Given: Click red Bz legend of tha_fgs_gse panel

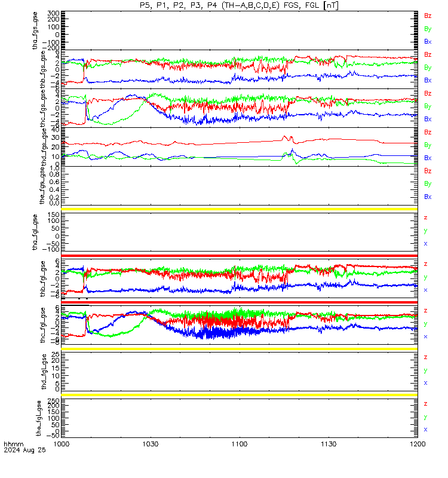Looking at the screenshot, I should pos(428,16).
